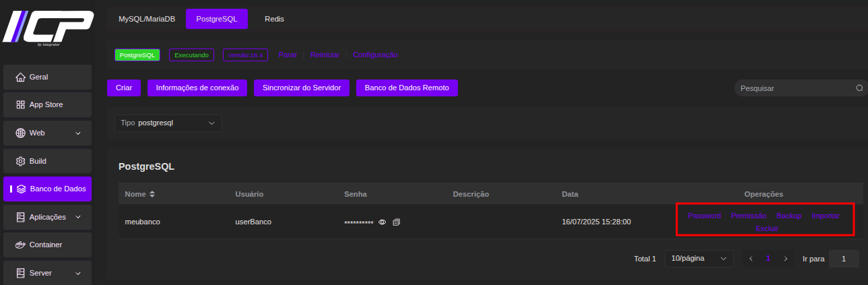Click the Ir para page number field
Screen dimensions: 868x285
pyautogui.click(x=844, y=259)
